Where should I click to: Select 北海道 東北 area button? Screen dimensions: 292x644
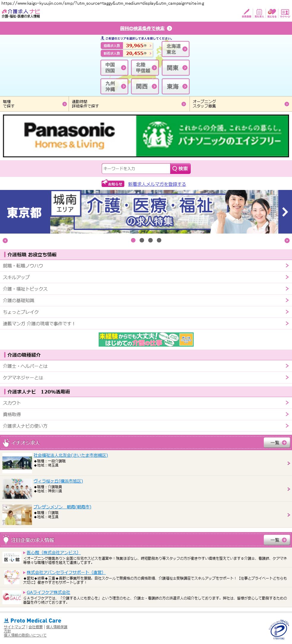(x=176, y=49)
